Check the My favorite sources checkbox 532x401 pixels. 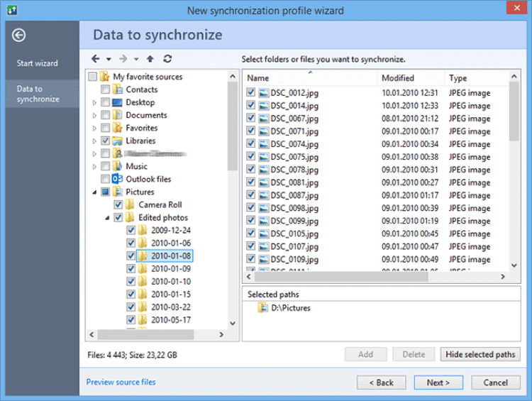click(93, 77)
